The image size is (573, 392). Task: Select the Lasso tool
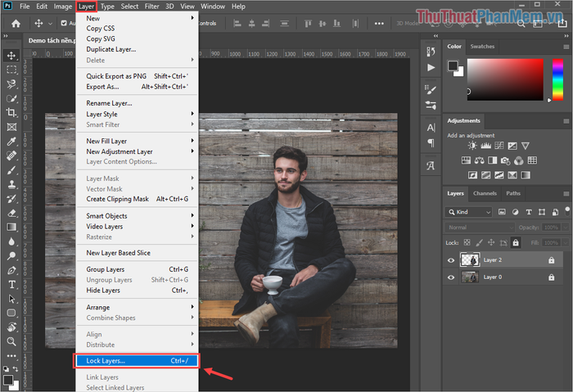point(11,83)
